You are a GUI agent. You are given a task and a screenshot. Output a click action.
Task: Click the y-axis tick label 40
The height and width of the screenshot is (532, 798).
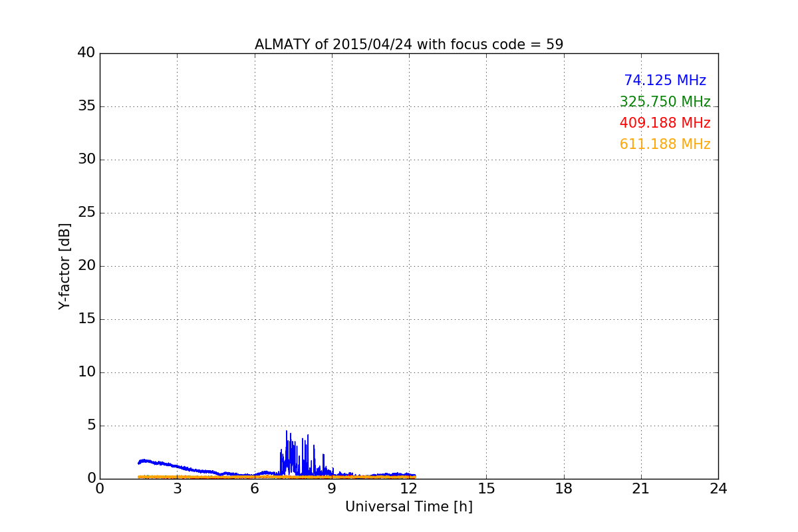(86, 53)
